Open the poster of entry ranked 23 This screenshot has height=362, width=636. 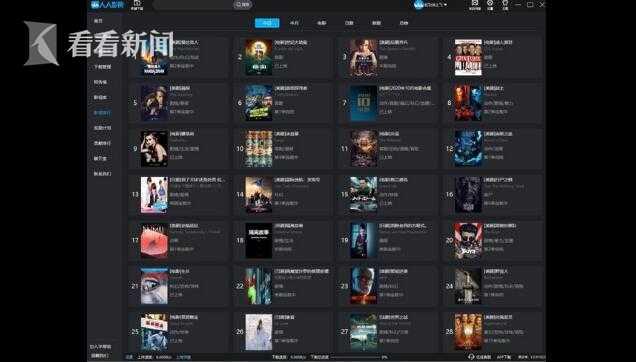(x=363, y=286)
